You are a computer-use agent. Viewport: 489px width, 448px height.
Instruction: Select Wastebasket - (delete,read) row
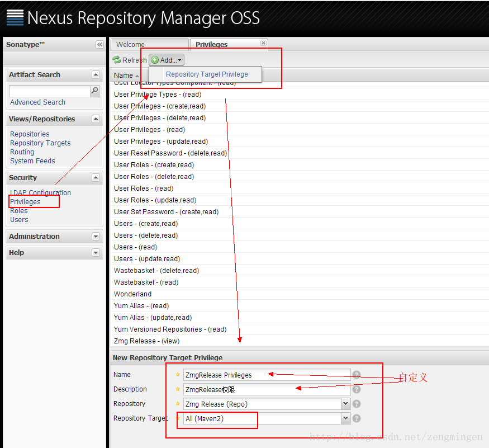pyautogui.click(x=300, y=270)
